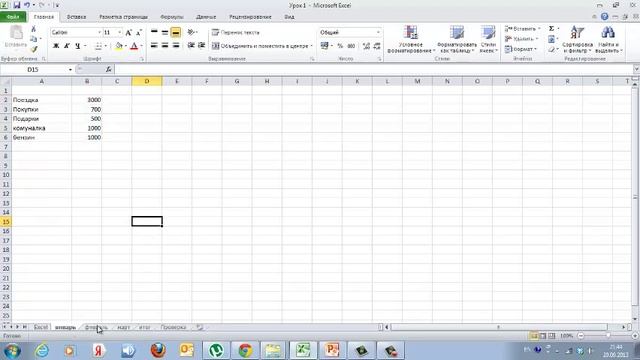Click the Fill down icon

click(551, 39)
